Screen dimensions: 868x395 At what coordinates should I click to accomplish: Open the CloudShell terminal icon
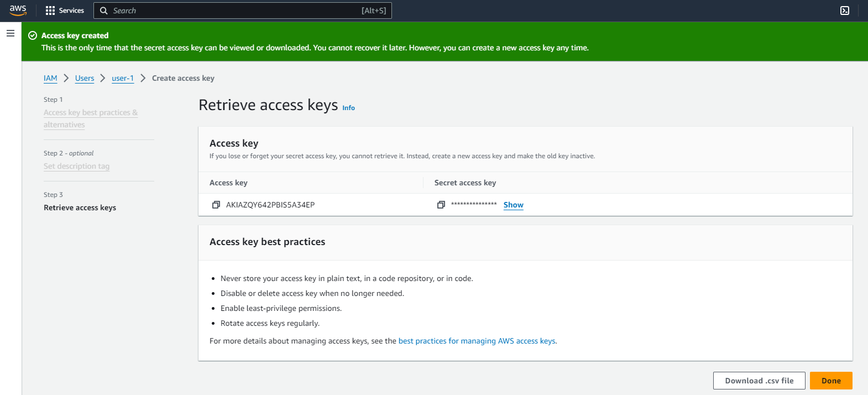point(845,11)
